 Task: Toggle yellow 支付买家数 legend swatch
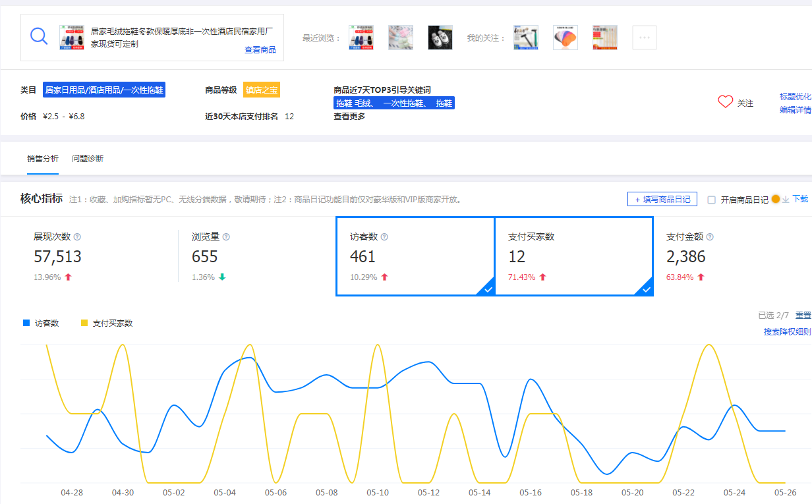84,323
